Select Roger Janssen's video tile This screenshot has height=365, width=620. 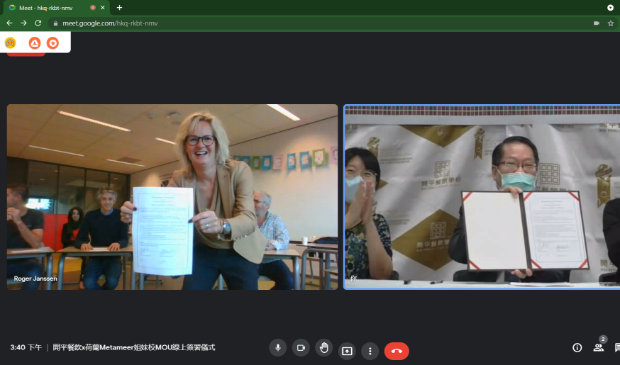(172, 197)
